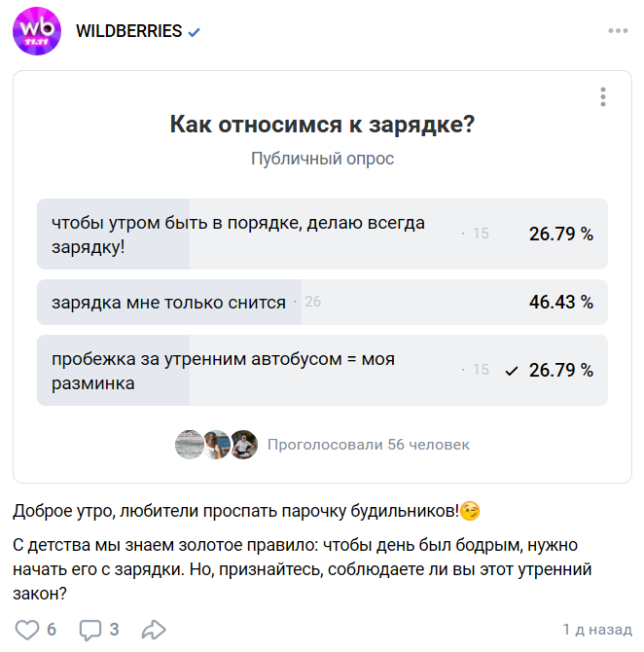The height and width of the screenshot is (652, 644).
Task: Click the poll title 'Как относимся к зарядке?'
Action: (x=322, y=125)
